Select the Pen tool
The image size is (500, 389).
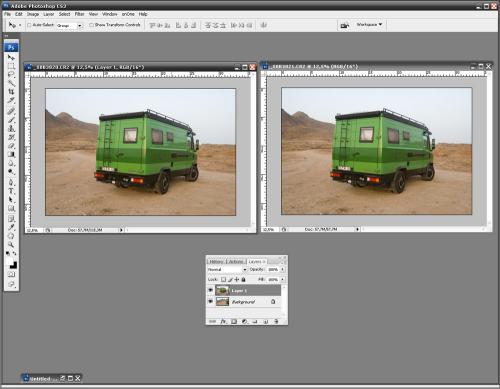(x=11, y=182)
